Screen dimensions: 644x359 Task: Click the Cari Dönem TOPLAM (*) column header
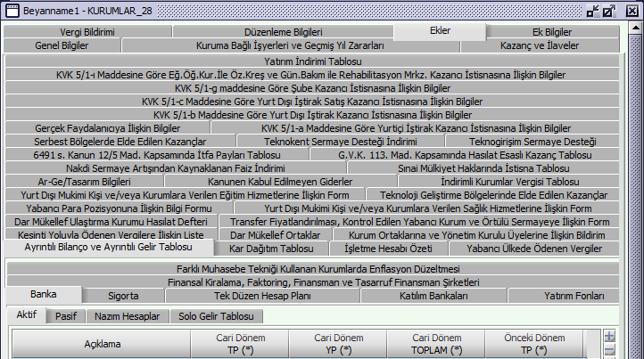pyautogui.click(x=436, y=344)
